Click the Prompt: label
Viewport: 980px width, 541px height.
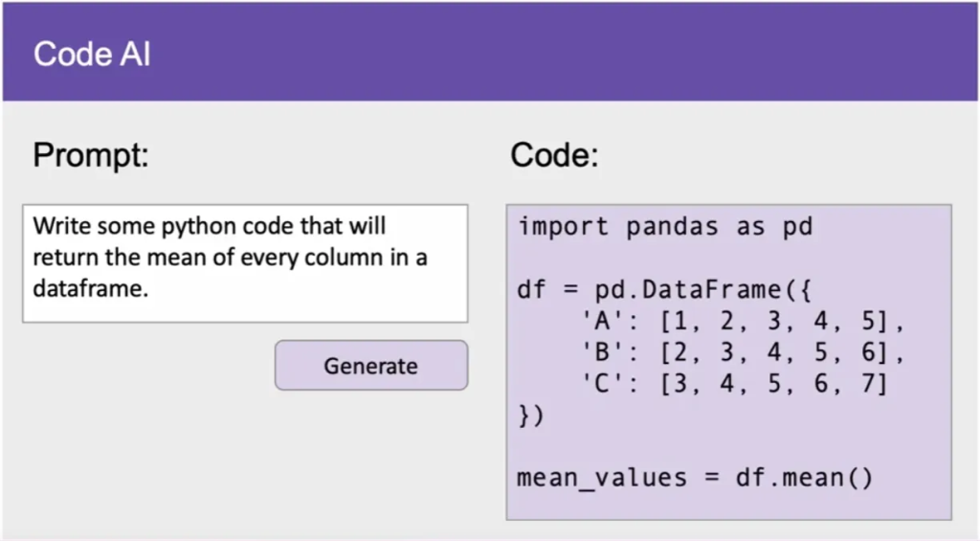[91, 155]
